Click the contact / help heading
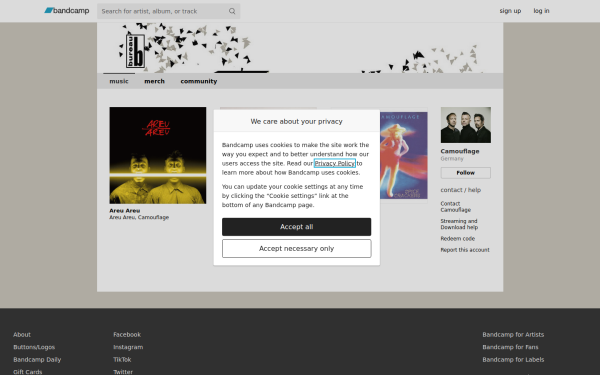This screenshot has height=375, width=600. click(x=460, y=190)
